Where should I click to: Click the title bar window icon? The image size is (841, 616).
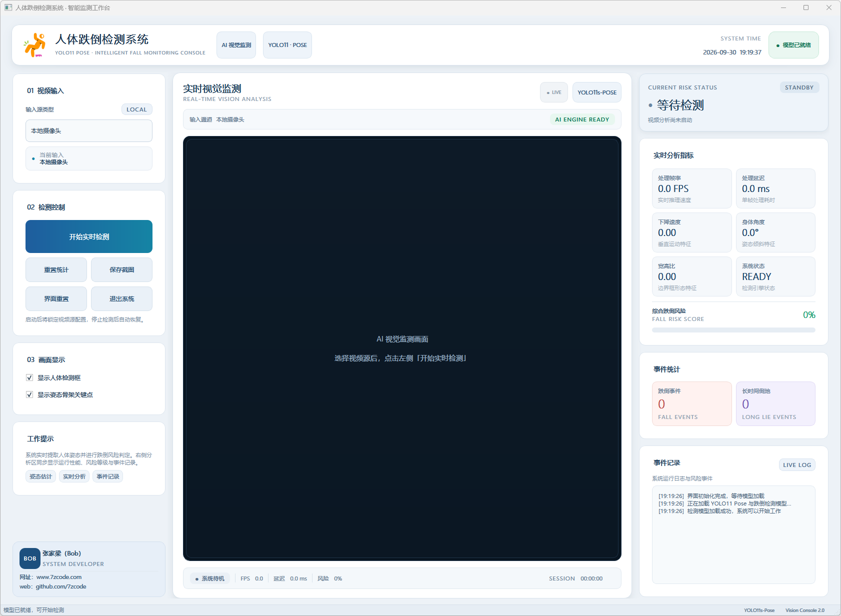pos(8,7)
